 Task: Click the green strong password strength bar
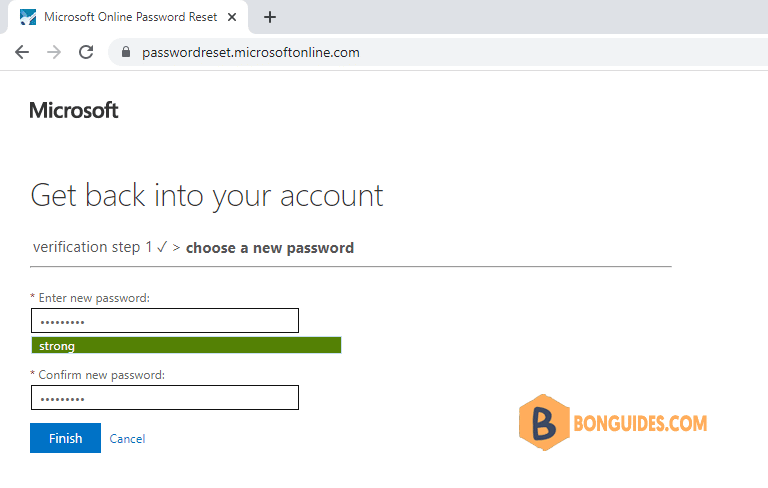pyautogui.click(x=186, y=345)
